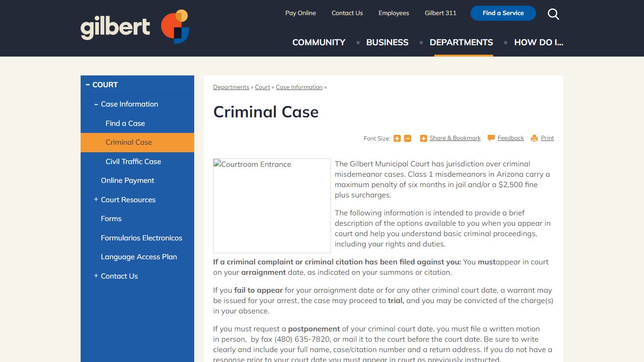Expand the Contact Us sidebar section
The image size is (644, 362).
[96, 276]
